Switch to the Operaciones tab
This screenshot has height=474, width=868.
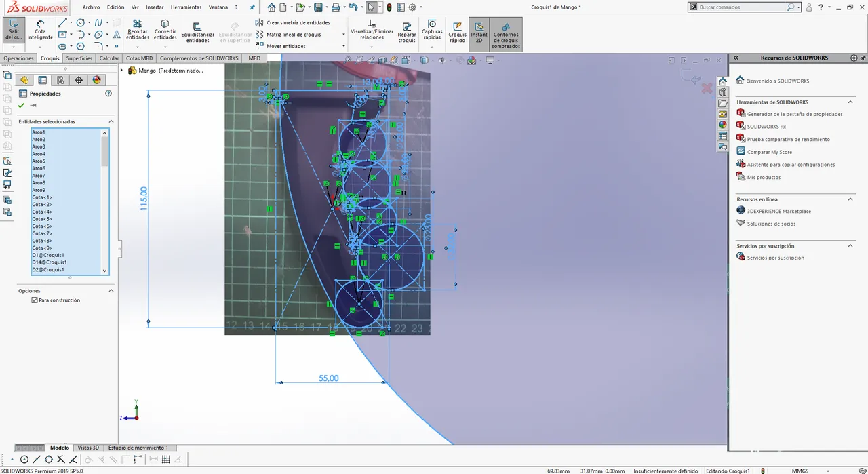point(18,58)
